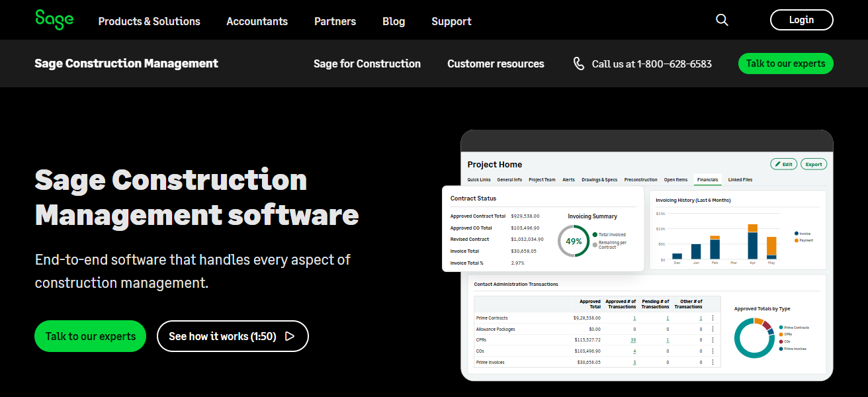Click the 49% invoicing summary donut
The width and height of the screenshot is (868, 397).
coord(573,241)
